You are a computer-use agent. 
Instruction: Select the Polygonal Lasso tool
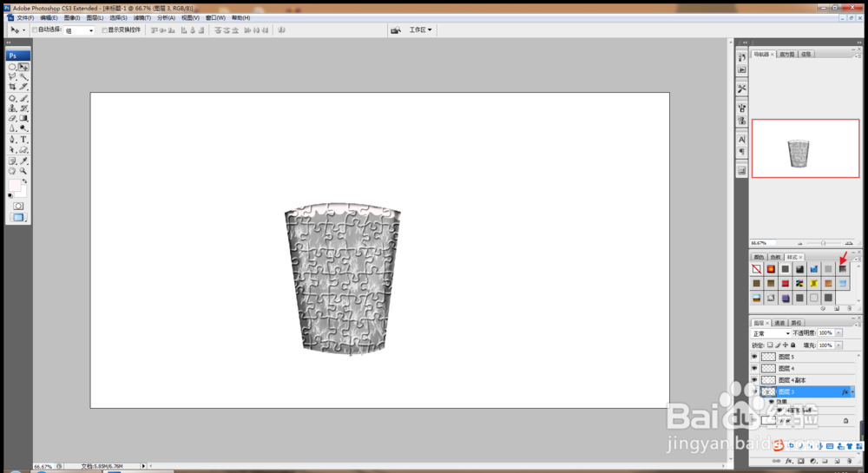pos(12,77)
